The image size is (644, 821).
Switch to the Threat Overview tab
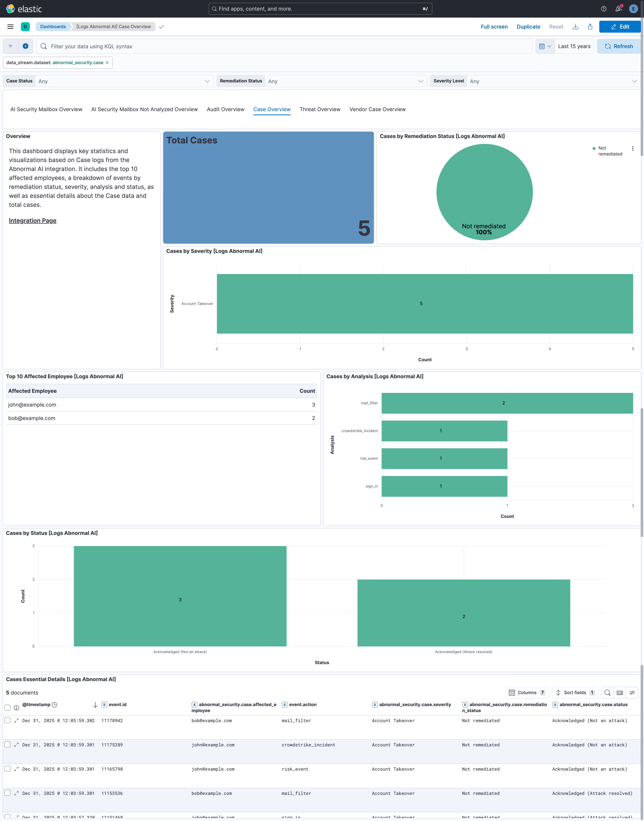[320, 109]
